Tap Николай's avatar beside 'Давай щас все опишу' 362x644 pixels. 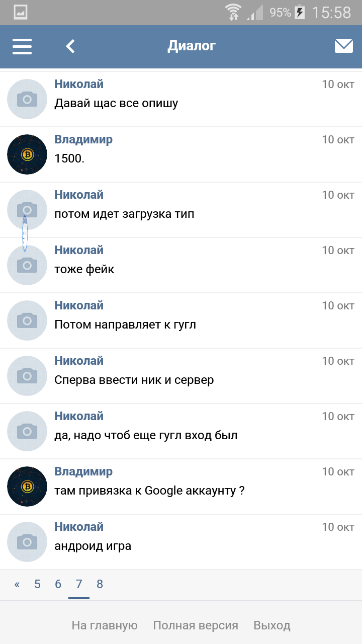[27, 99]
